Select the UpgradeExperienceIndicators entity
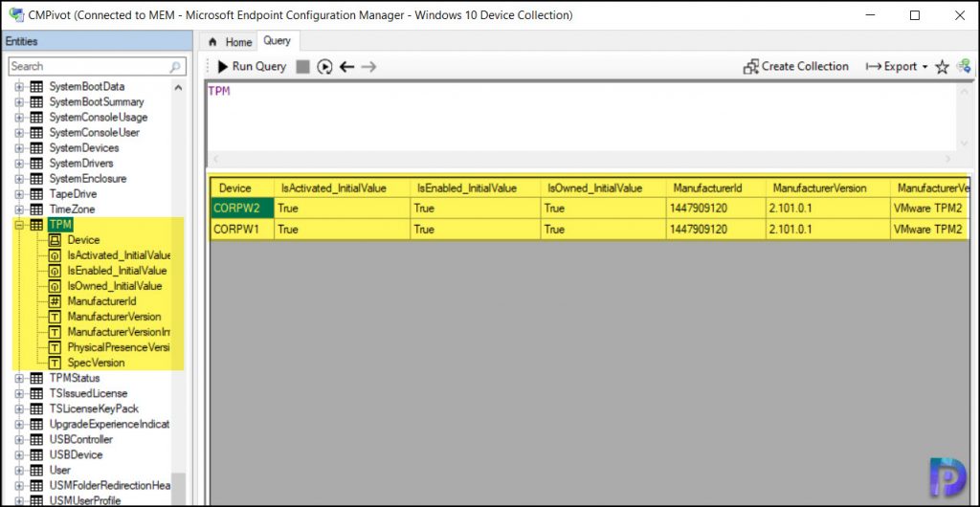Viewport: 980px width, 507px height. [109, 424]
